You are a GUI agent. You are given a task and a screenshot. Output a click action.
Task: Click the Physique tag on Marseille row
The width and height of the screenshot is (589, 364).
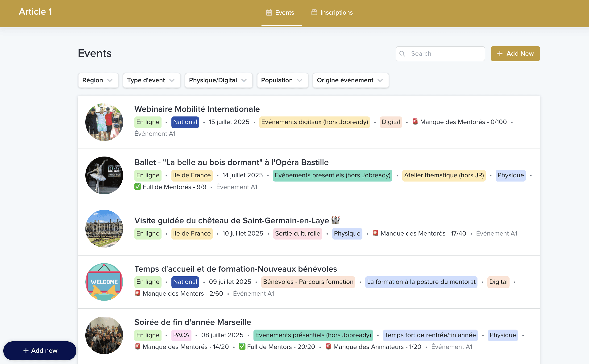(503, 335)
